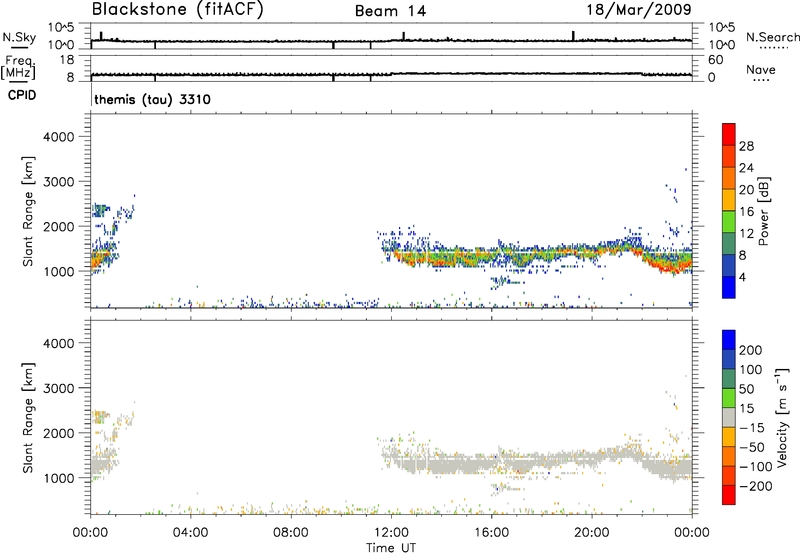This screenshot has height=554, width=800.
Task: Click the '1000' tick in velocity panel
Action: tap(59, 478)
